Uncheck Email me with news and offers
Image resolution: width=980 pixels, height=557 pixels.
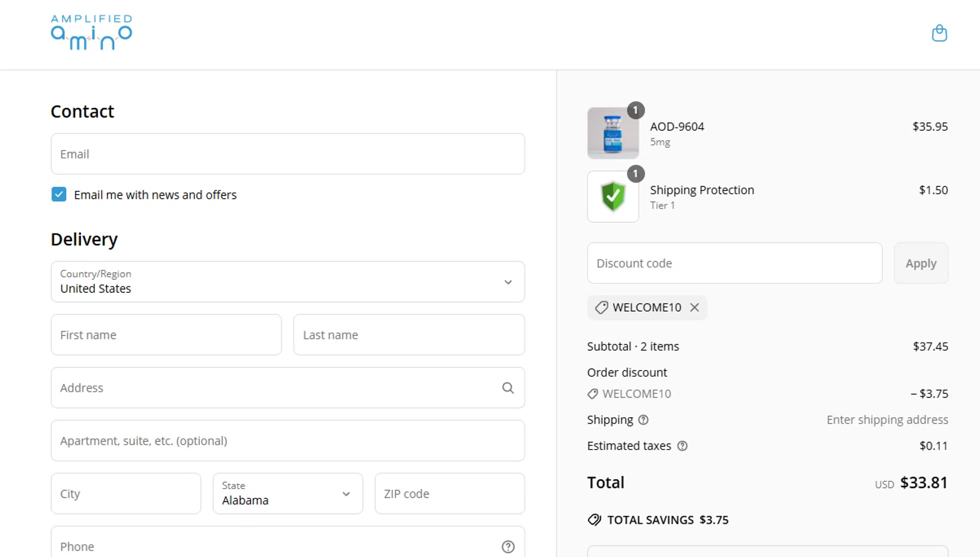pos(59,194)
